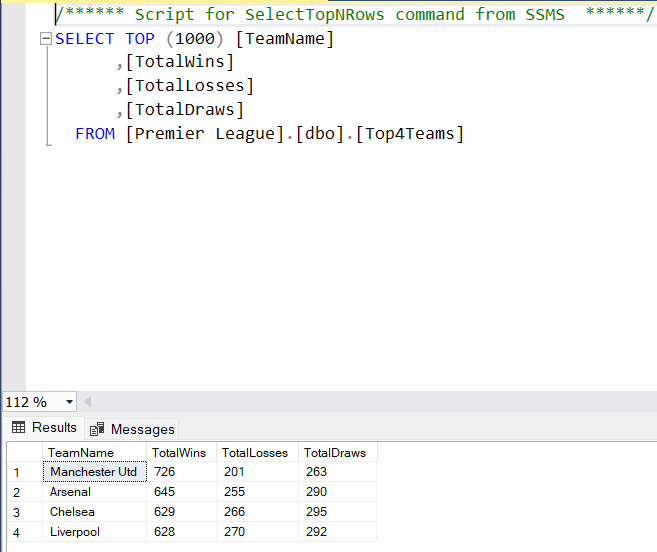Click the Manchester Utd cell
This screenshot has height=552, width=657.
(94, 472)
